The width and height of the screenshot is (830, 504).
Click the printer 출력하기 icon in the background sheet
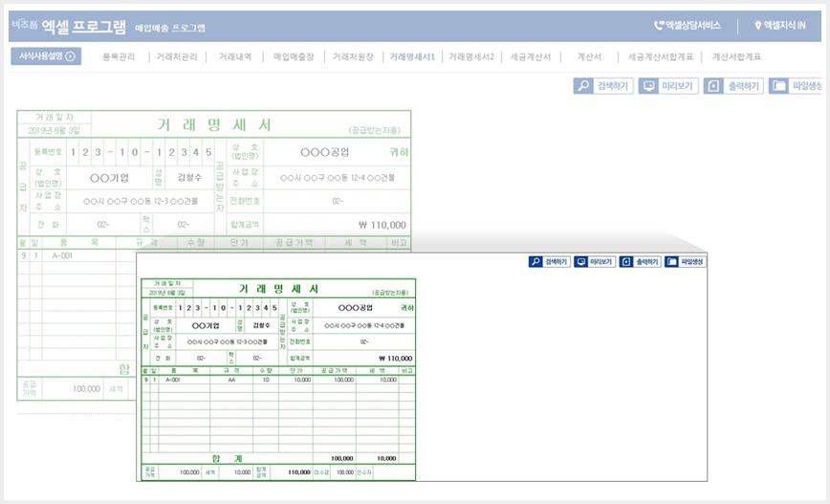click(x=713, y=86)
